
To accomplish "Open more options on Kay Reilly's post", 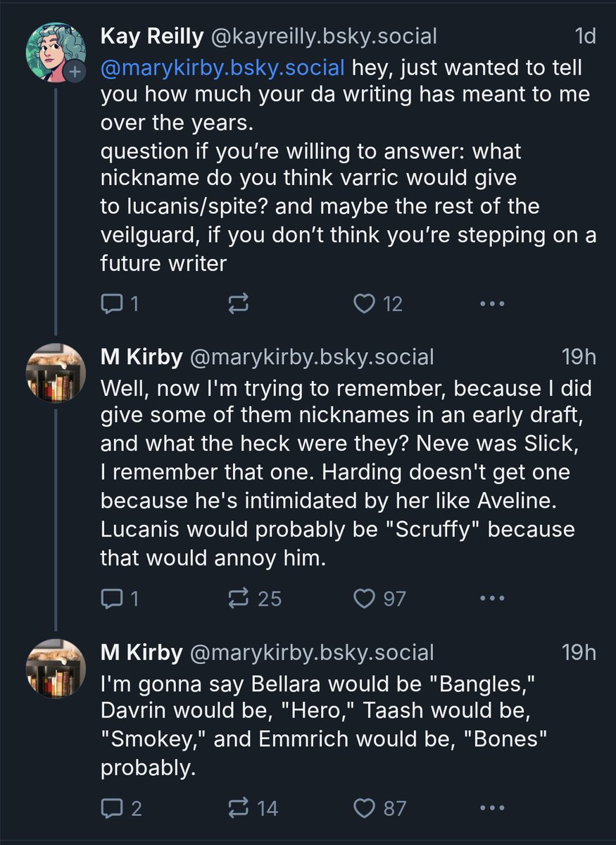I will click(491, 304).
